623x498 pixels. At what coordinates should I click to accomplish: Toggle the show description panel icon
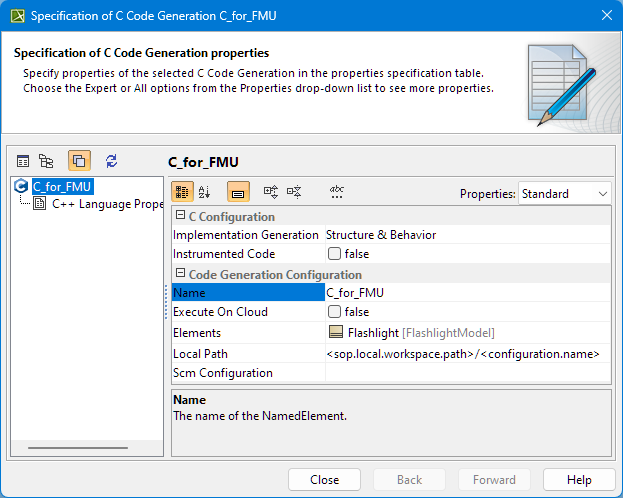pos(238,192)
